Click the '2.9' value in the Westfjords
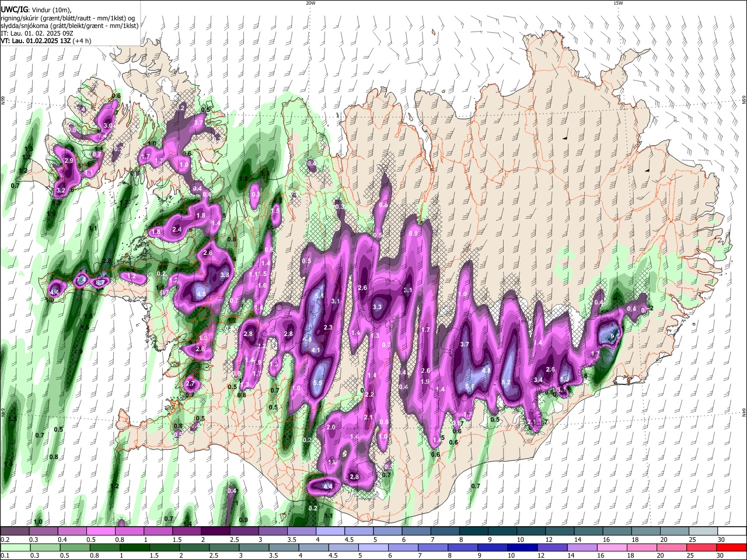 69,160
